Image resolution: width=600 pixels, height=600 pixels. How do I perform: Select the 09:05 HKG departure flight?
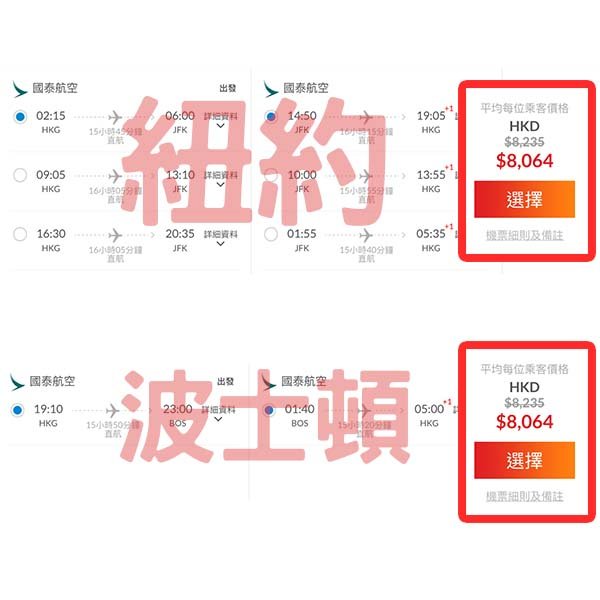coord(20,175)
